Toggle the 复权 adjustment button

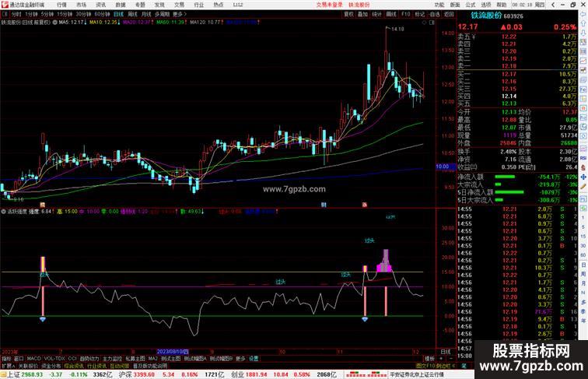[x=348, y=14]
